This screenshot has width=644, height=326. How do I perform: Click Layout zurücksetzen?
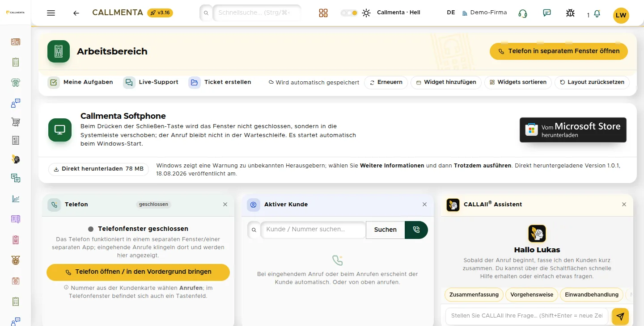tap(592, 82)
